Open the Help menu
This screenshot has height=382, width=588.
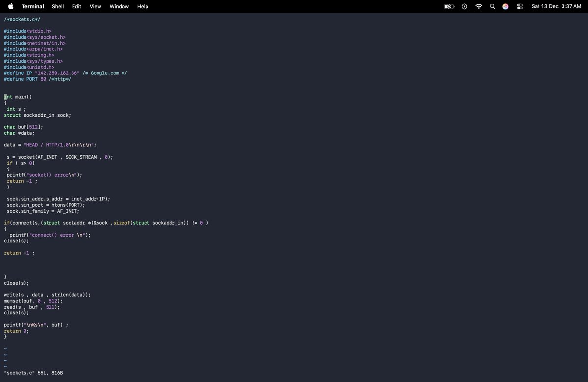(143, 6)
